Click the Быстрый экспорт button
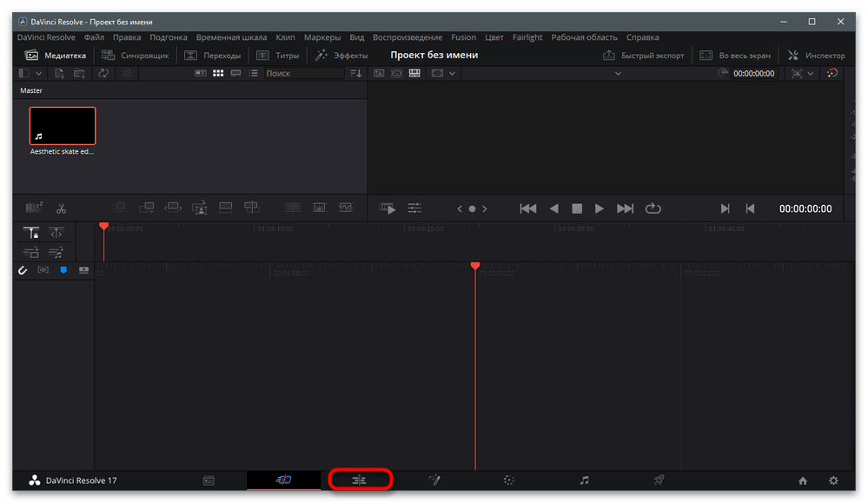The image size is (868, 503). [644, 56]
